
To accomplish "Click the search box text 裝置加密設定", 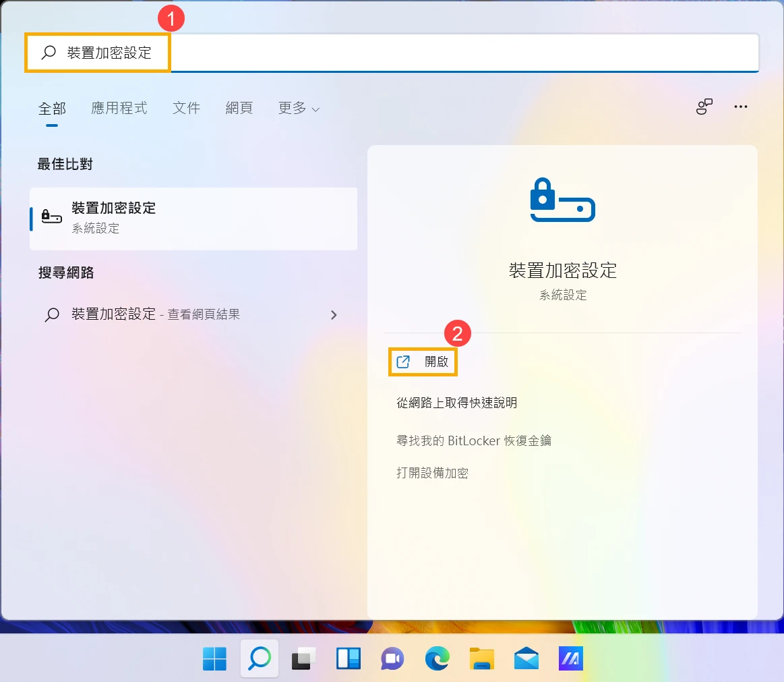I will (x=109, y=53).
